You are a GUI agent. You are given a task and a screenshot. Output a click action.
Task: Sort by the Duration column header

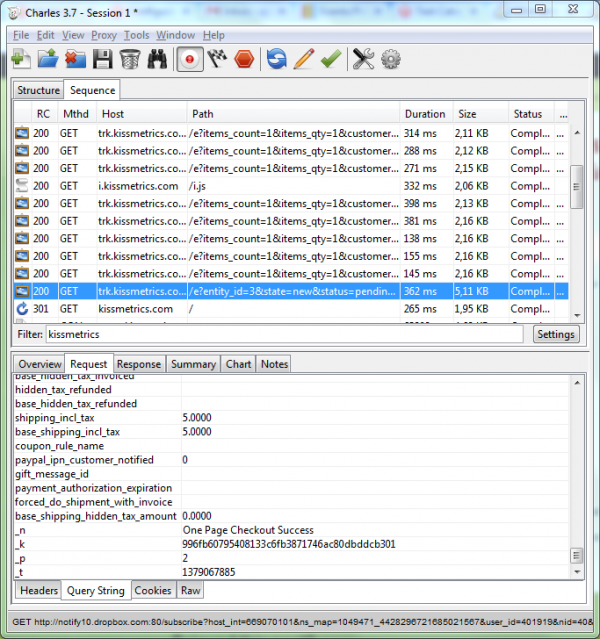coord(425,114)
